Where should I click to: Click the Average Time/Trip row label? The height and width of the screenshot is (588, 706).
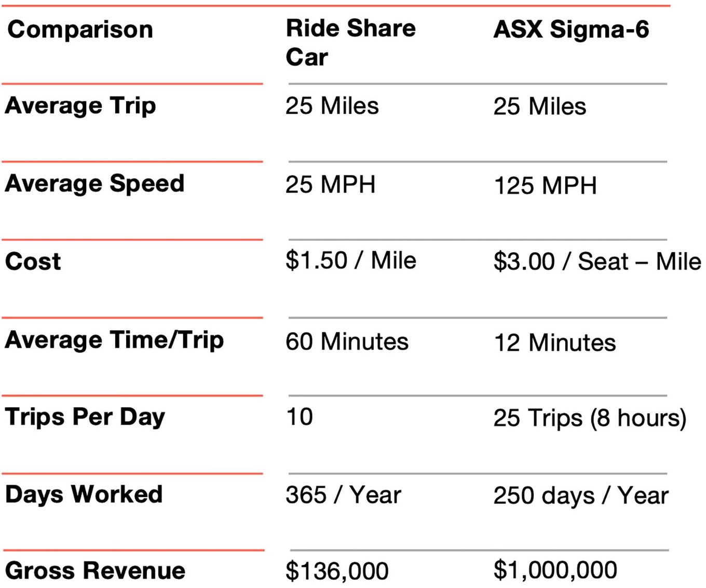click(115, 340)
